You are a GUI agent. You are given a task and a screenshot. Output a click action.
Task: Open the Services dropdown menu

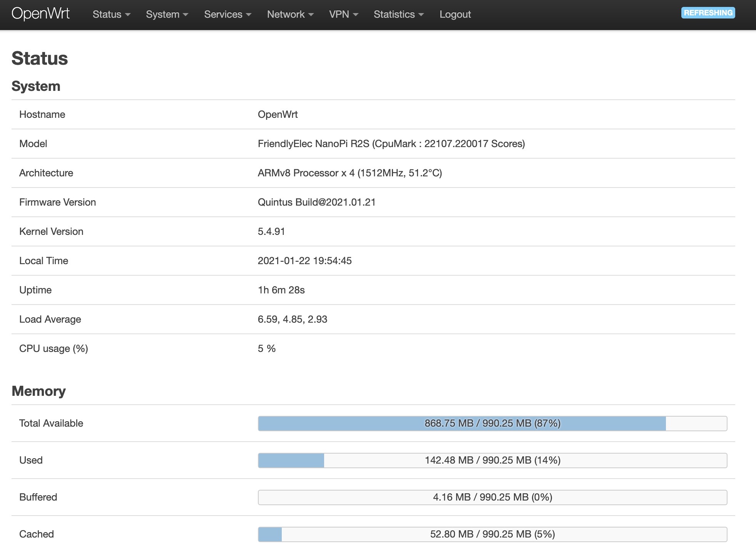[x=227, y=14]
